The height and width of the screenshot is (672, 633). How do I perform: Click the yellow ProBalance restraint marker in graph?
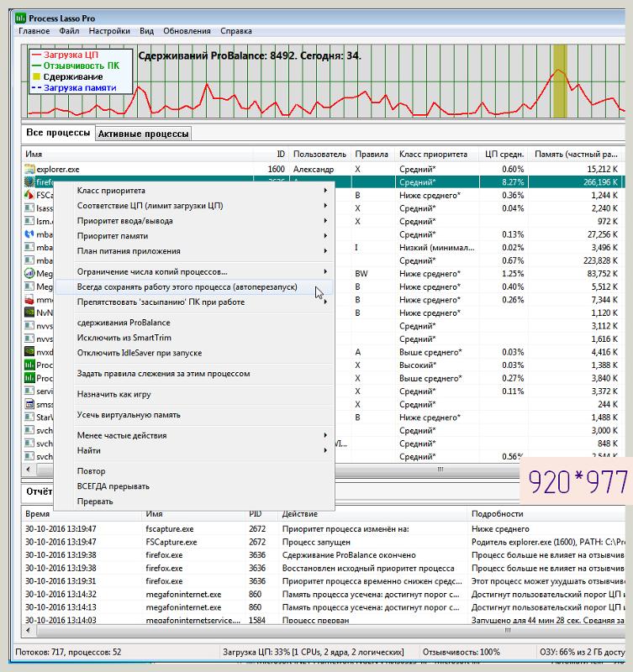(560, 81)
